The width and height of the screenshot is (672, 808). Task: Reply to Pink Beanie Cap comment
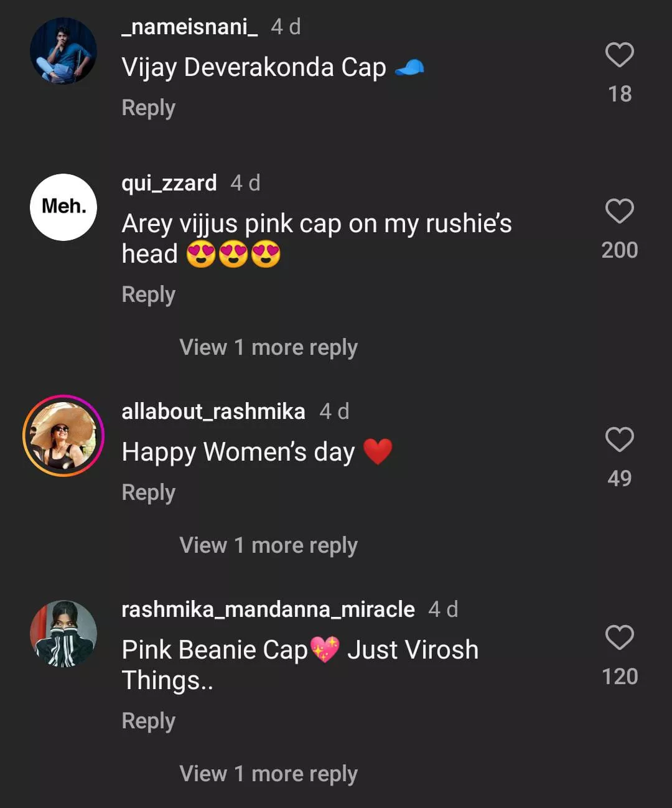pos(148,721)
